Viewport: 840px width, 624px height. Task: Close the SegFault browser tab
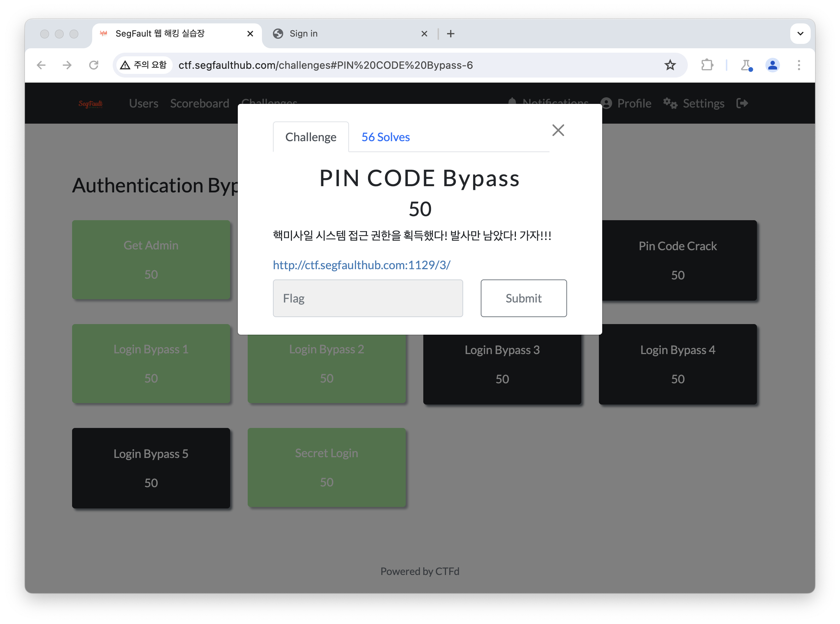(250, 34)
